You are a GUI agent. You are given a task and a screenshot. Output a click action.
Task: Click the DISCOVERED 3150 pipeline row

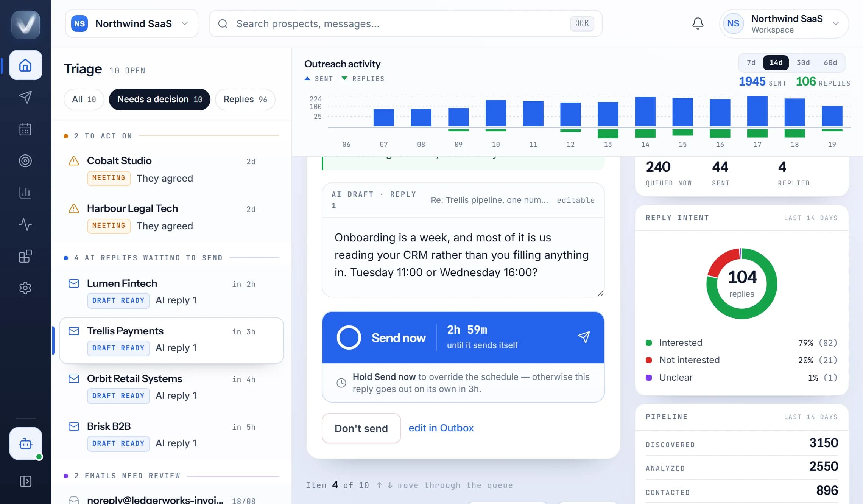tap(742, 443)
